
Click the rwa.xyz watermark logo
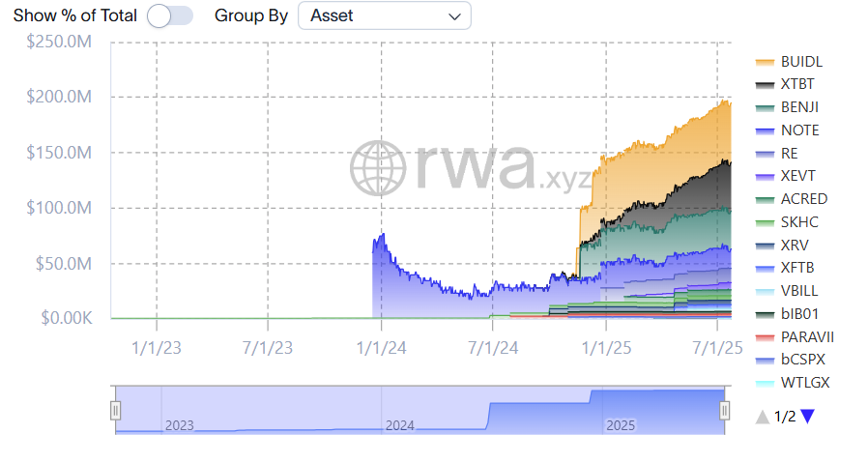[457, 167]
